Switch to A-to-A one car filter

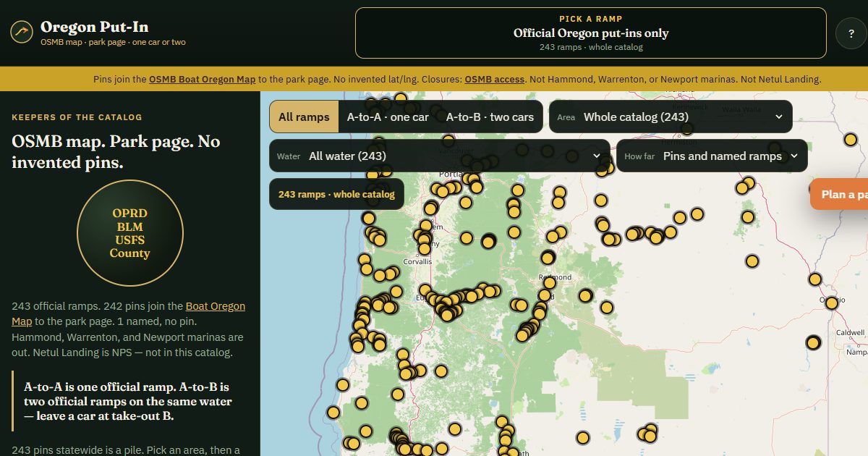pyautogui.click(x=388, y=117)
